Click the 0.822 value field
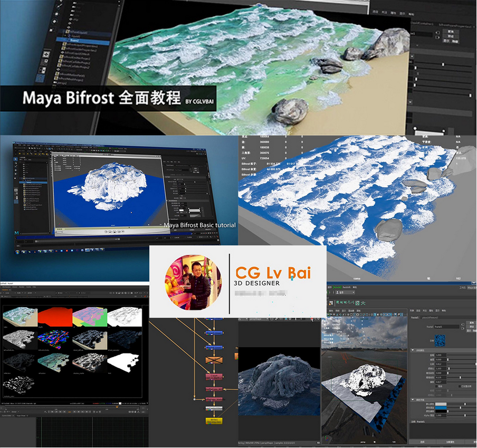 point(441,364)
